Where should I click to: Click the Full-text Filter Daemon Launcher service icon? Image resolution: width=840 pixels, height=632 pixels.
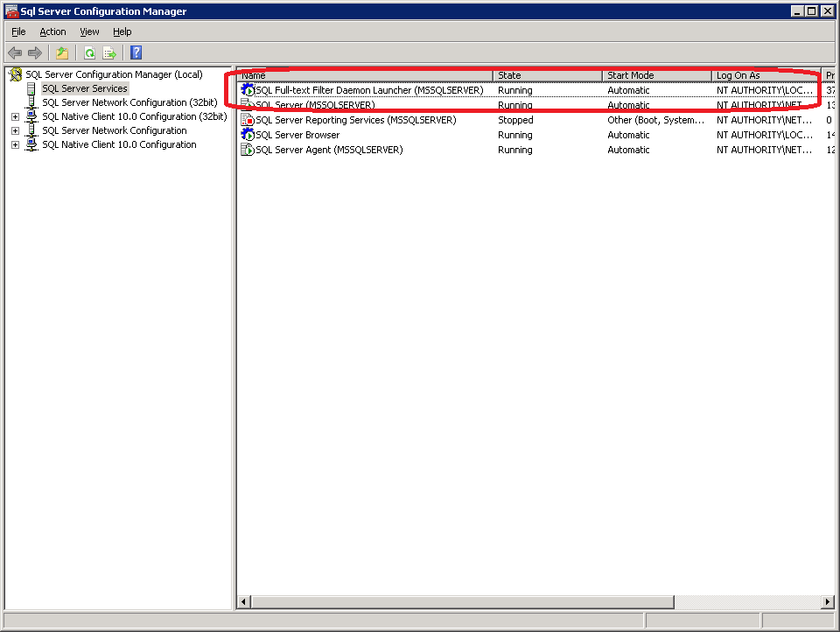click(x=248, y=89)
